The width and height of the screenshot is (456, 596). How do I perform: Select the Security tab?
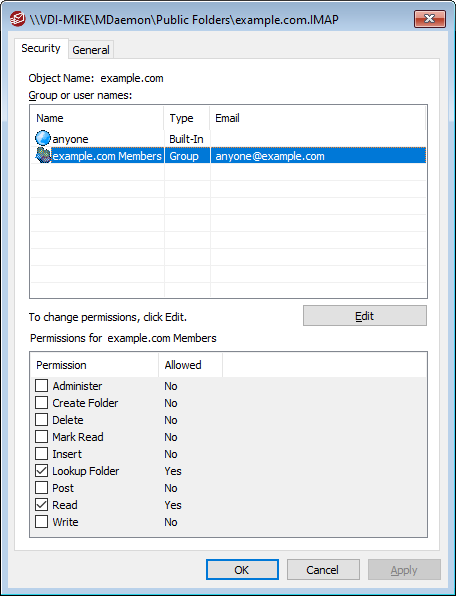pos(41,48)
